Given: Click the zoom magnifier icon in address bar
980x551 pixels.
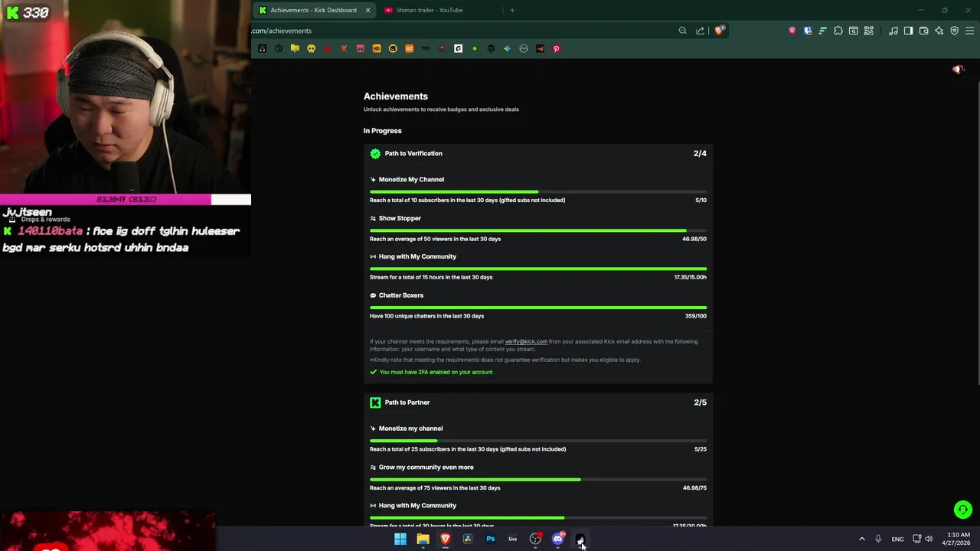Looking at the screenshot, I should [x=683, y=31].
